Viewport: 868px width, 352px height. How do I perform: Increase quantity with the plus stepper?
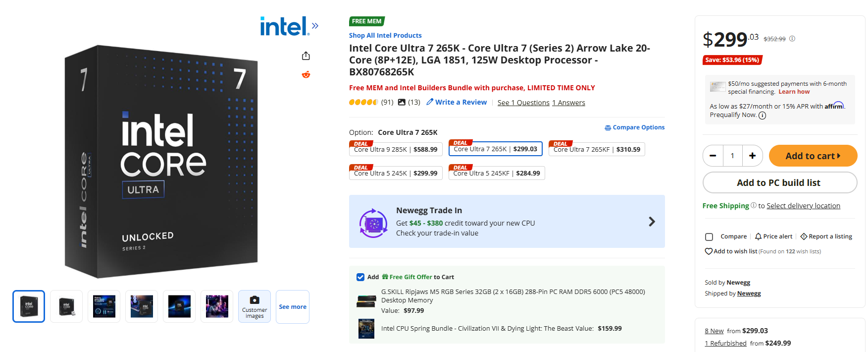752,155
